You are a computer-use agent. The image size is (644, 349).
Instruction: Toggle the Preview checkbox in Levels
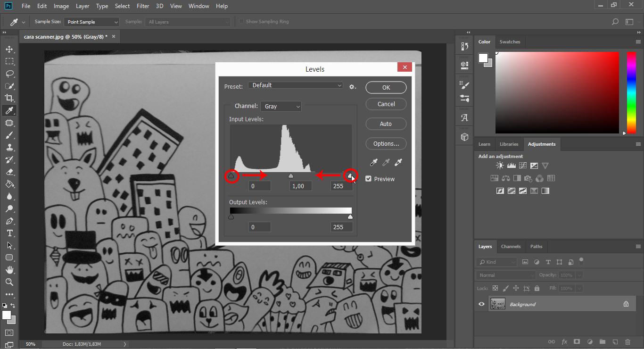coord(369,179)
